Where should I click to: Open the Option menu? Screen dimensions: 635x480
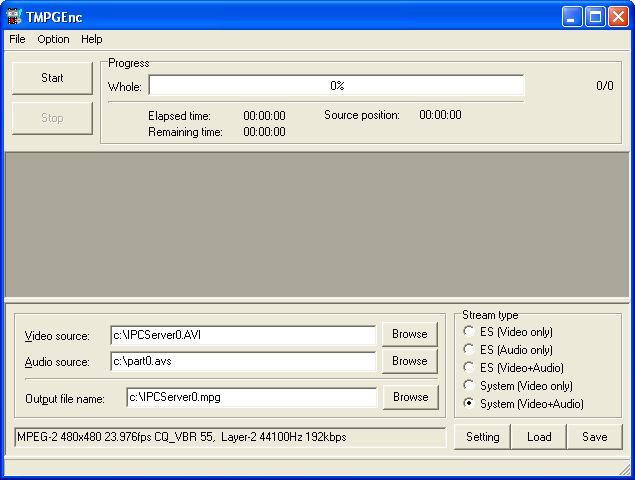[53, 39]
